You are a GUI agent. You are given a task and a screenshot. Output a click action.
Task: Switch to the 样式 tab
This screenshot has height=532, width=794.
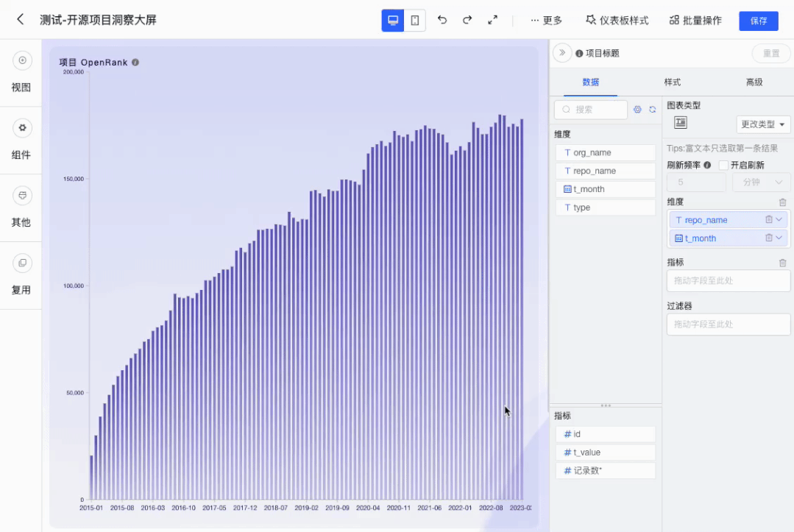(672, 82)
